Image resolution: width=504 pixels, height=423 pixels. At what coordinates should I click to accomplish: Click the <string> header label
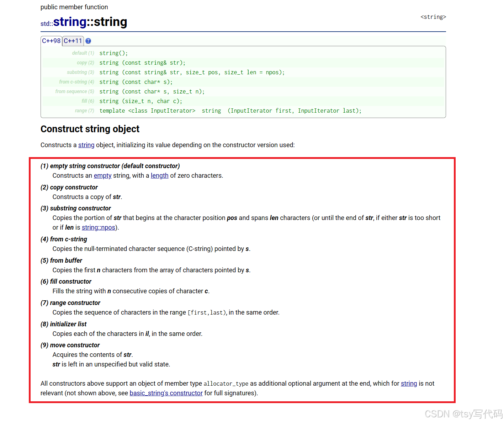[x=433, y=17]
